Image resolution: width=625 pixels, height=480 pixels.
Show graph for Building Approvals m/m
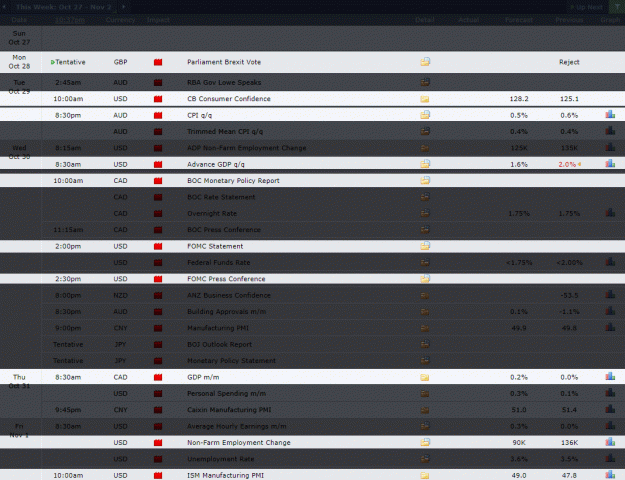(x=610, y=311)
